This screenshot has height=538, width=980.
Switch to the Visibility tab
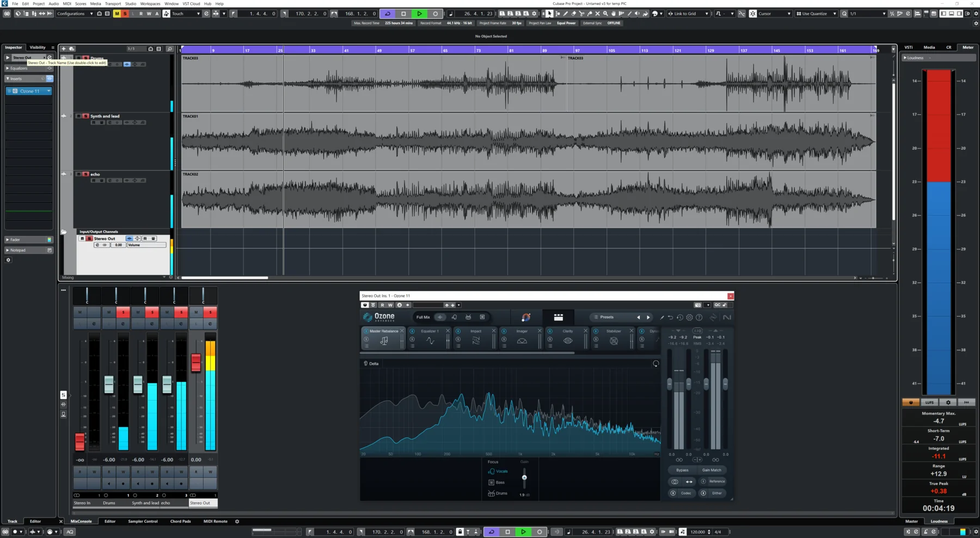38,47
